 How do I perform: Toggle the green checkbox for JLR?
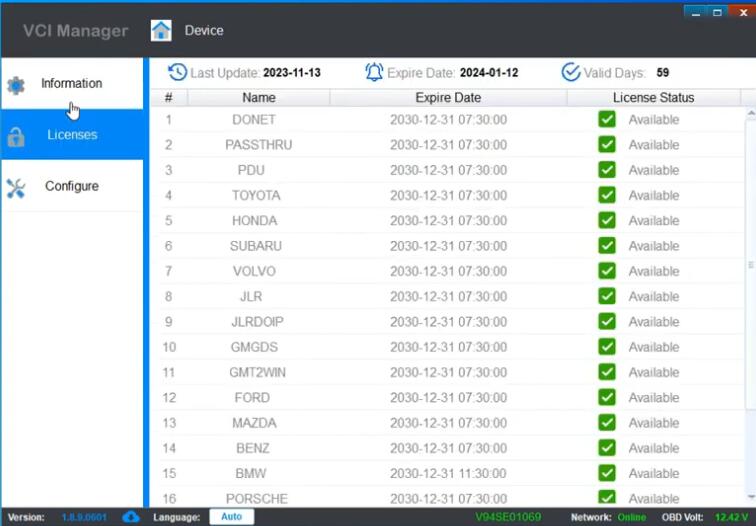pyautogui.click(x=607, y=296)
